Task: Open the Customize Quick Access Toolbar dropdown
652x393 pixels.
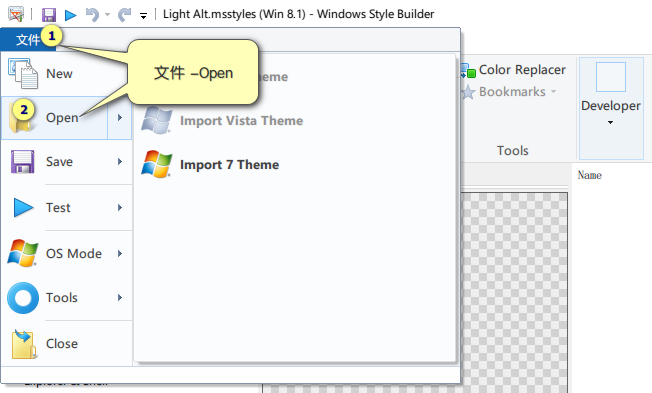Action: point(143,16)
